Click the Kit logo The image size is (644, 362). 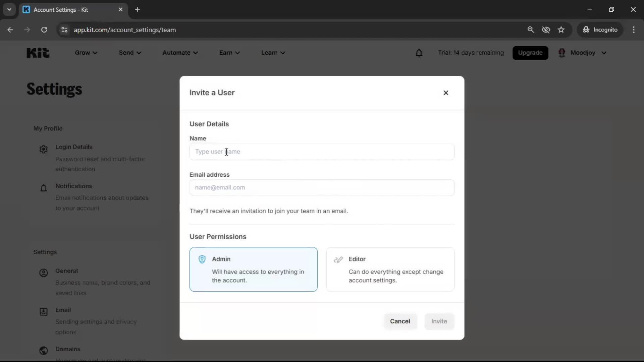point(38,53)
